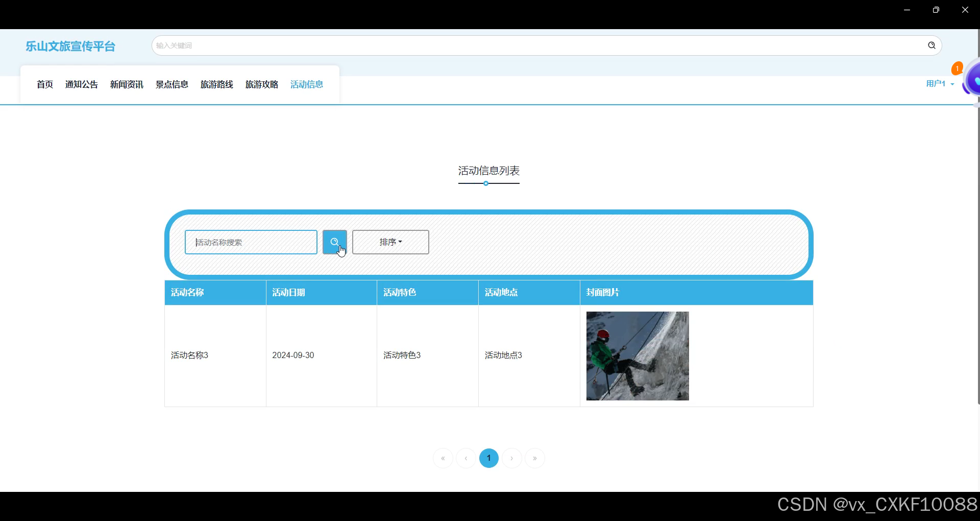Minimize the application window
Screen dimensions: 980x521
point(907,10)
